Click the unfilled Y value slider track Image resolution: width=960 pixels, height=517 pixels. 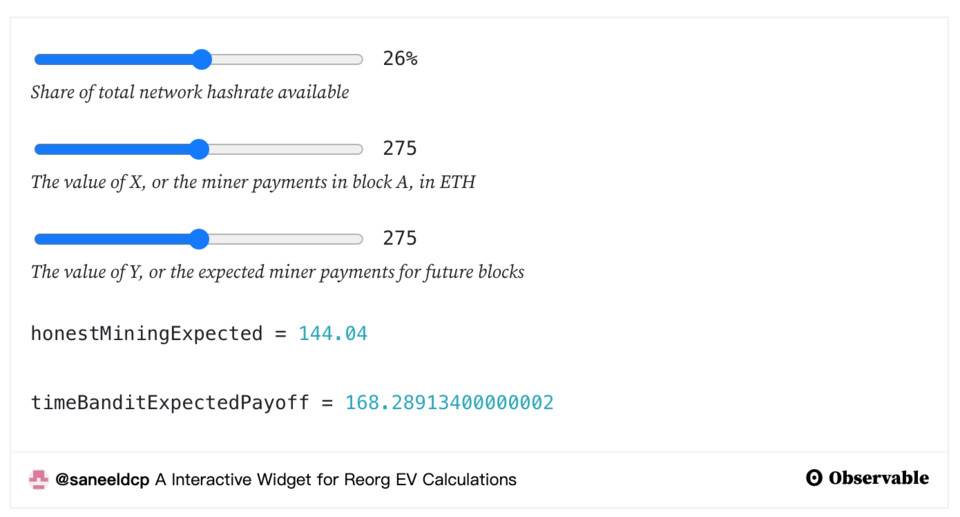(x=286, y=239)
